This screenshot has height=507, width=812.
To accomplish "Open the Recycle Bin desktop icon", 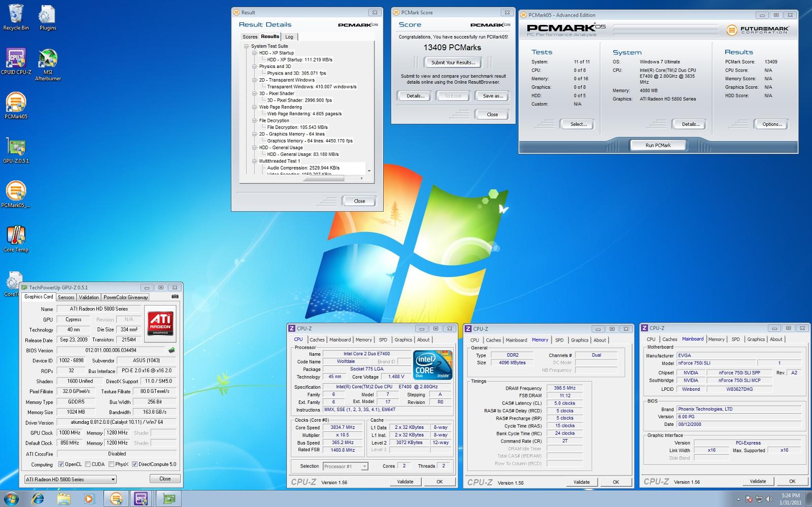I will (16, 17).
